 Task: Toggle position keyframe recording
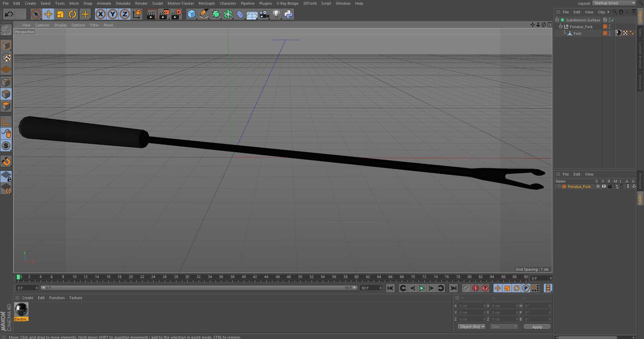[498, 288]
